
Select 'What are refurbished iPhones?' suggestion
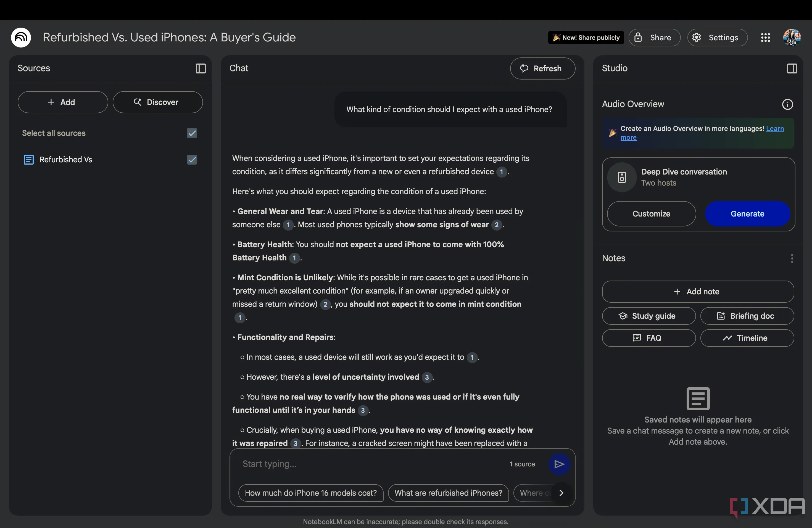(448, 493)
